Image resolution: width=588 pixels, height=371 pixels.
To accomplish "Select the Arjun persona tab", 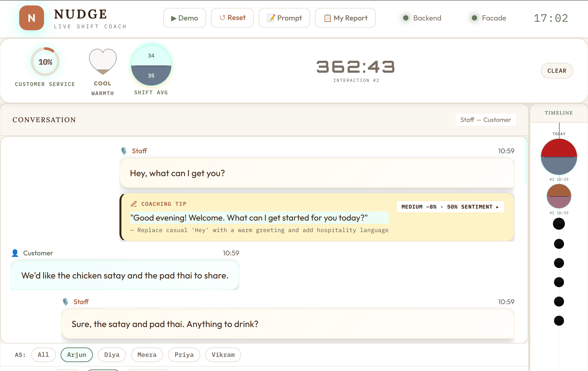I will (76, 355).
